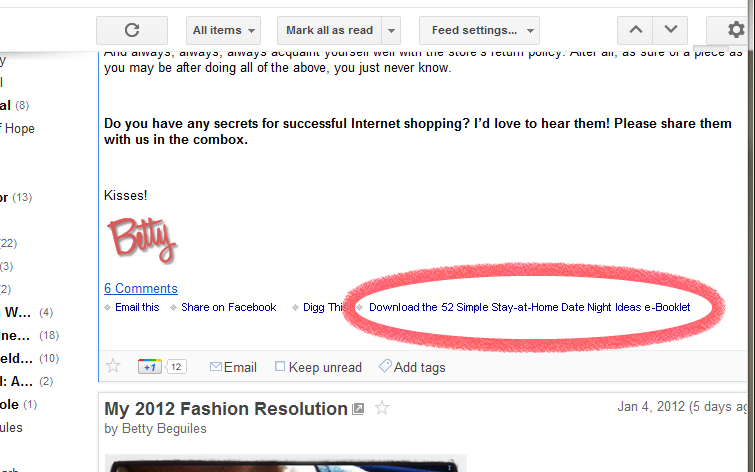
Task: Select sidebar feed with count (10)
Action: click(x=29, y=358)
